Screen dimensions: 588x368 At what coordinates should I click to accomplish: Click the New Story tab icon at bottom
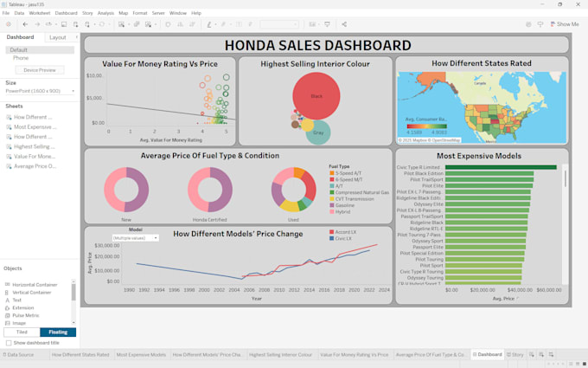click(551, 354)
